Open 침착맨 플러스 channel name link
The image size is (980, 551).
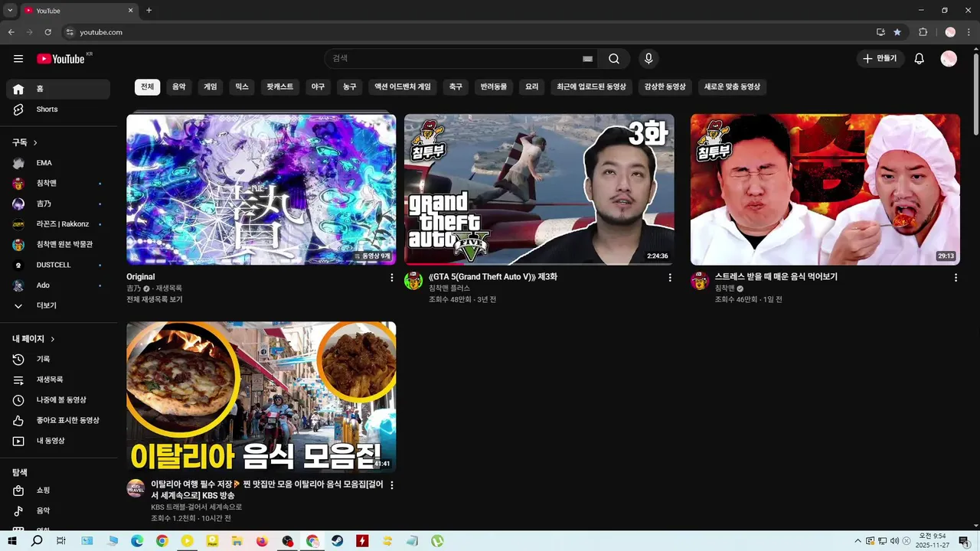coord(449,289)
